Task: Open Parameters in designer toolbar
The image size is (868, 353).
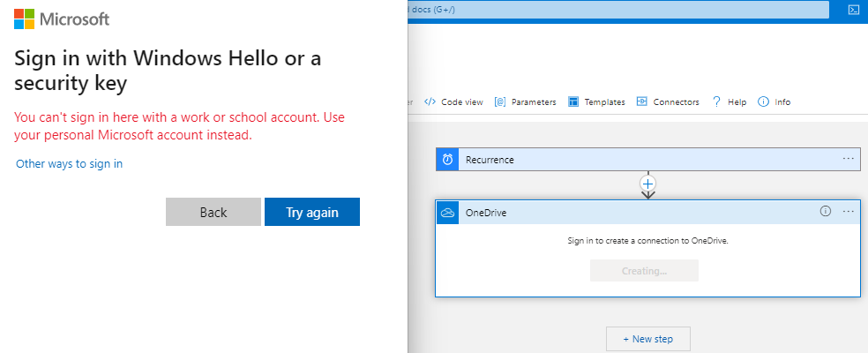Action: coord(525,102)
